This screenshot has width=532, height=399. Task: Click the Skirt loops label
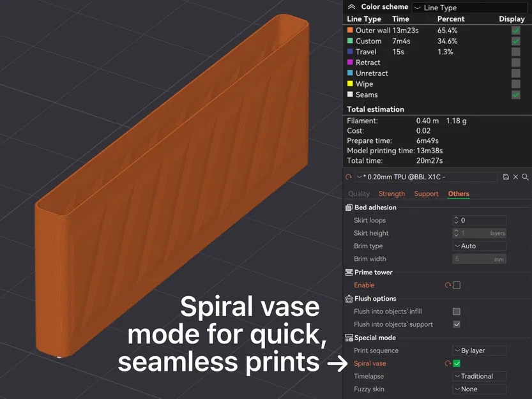click(x=370, y=220)
